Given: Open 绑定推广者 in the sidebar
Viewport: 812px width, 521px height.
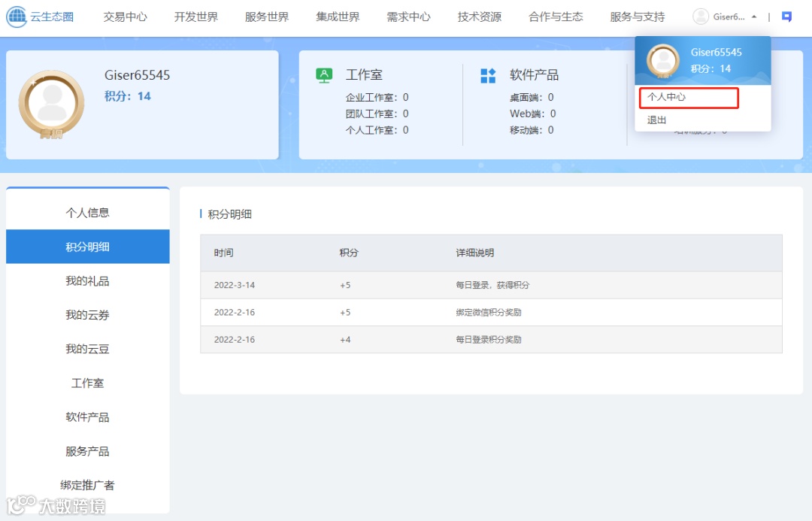Looking at the screenshot, I should pyautogui.click(x=87, y=485).
